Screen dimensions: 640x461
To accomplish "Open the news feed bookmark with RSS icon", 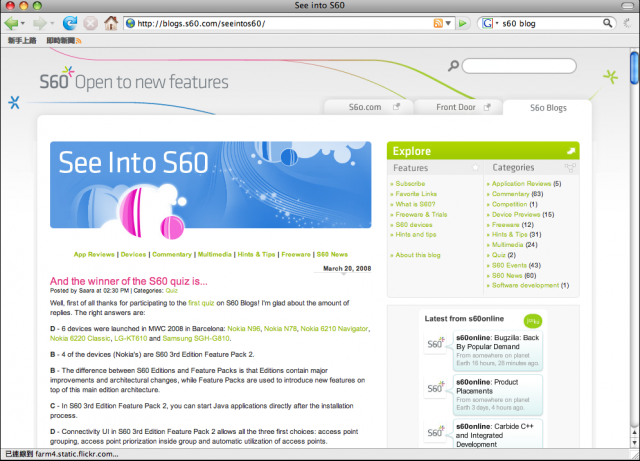I will click(64, 40).
